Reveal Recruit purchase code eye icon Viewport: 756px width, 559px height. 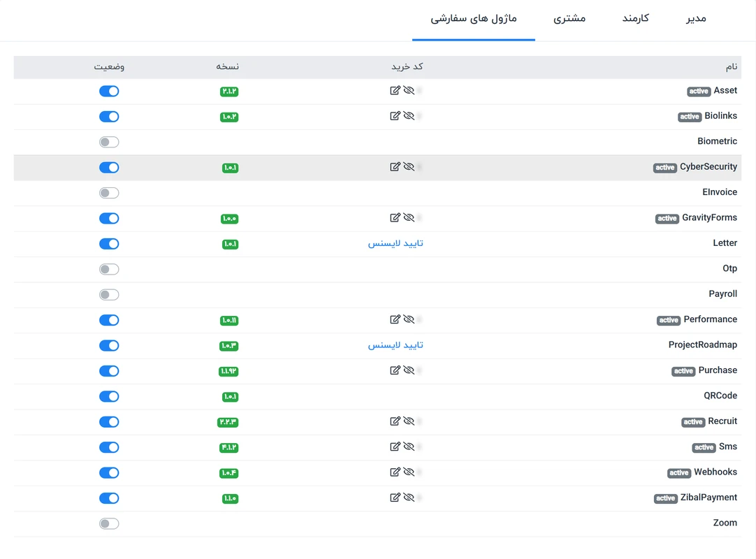(x=409, y=421)
